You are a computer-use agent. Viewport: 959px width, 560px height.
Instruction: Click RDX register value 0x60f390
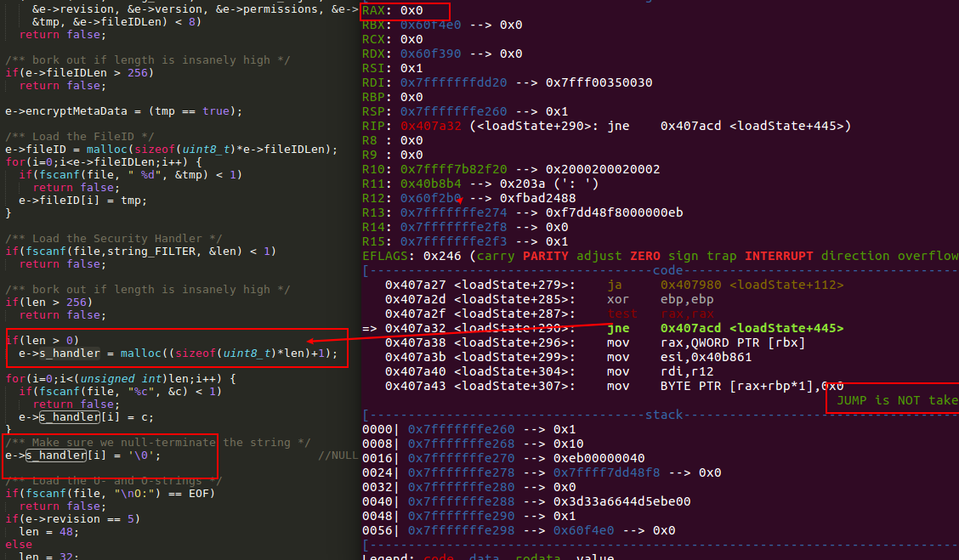coord(430,54)
